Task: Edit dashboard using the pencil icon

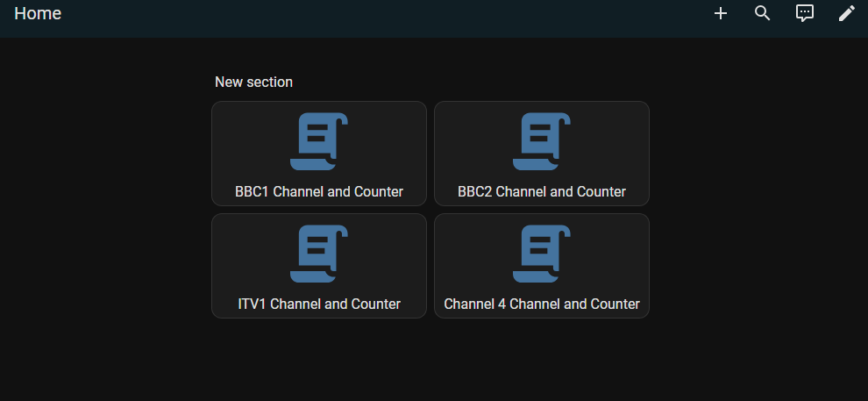Action: [846, 13]
